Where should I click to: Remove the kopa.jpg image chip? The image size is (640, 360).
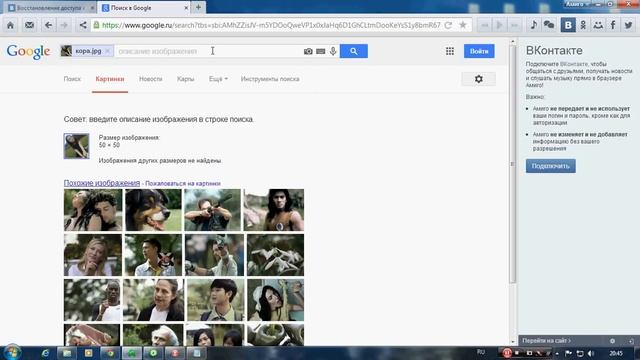[x=107, y=51]
